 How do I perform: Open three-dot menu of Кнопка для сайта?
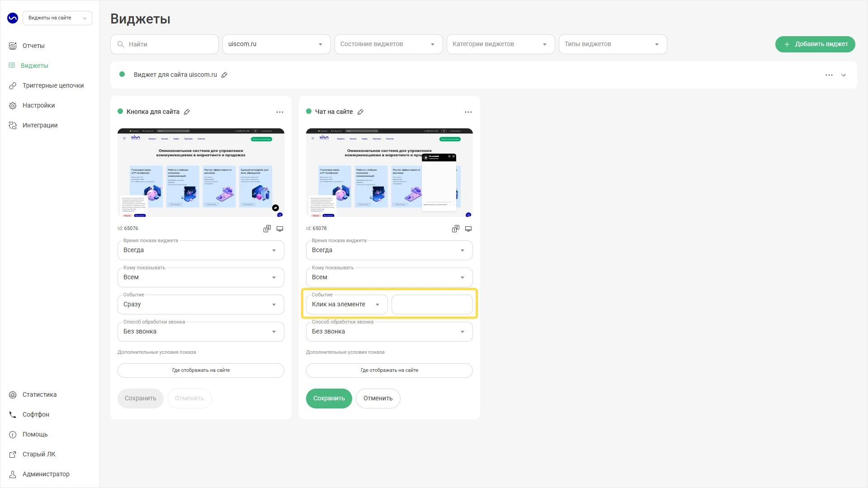(280, 112)
